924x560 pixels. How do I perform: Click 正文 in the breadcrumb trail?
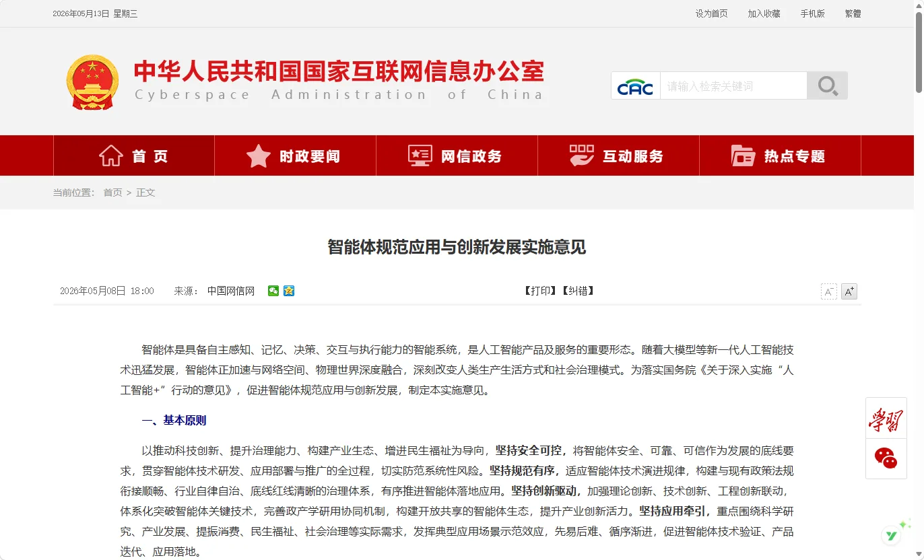click(x=145, y=193)
